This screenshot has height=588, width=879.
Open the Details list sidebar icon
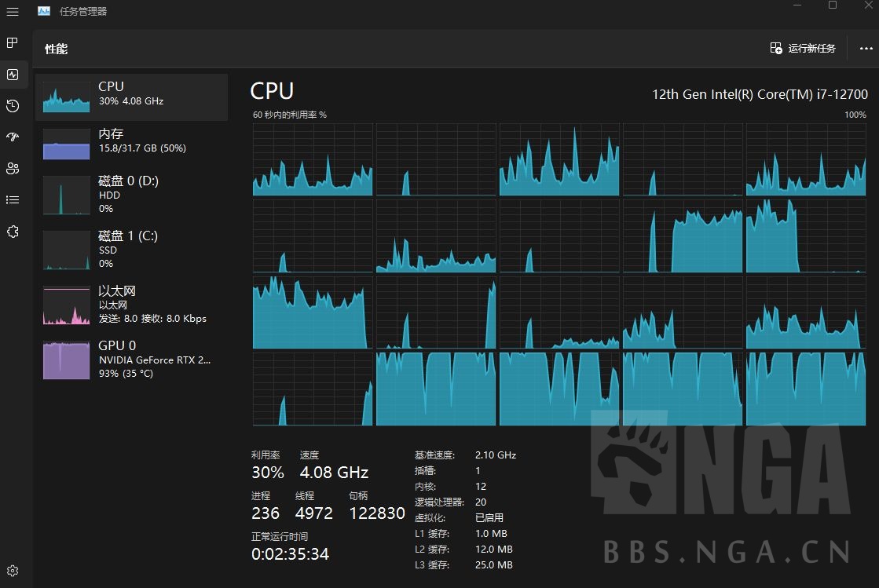pos(13,200)
